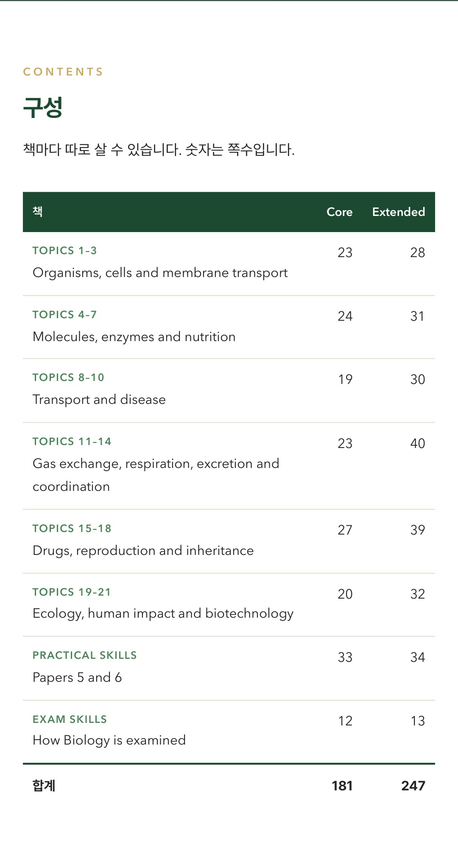The image size is (458, 868).
Task: Click Core total 181
Action: point(342,786)
